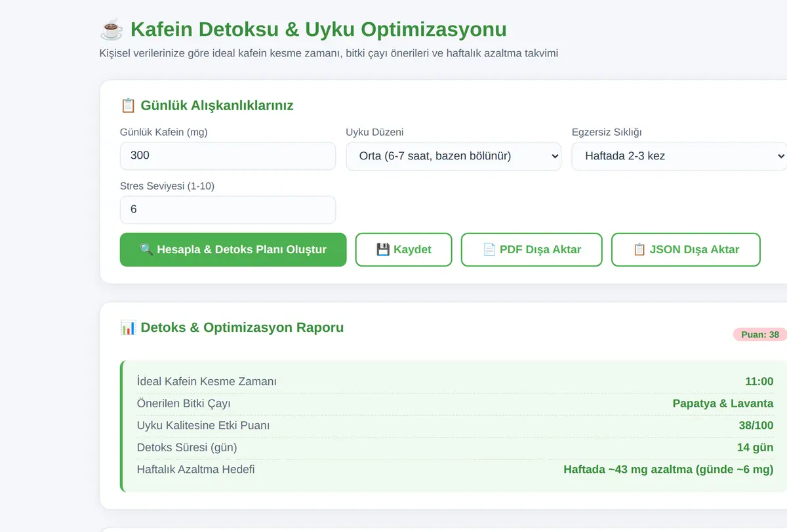
Task: Click the 11:00 cutoff time value
Action: 759,382
